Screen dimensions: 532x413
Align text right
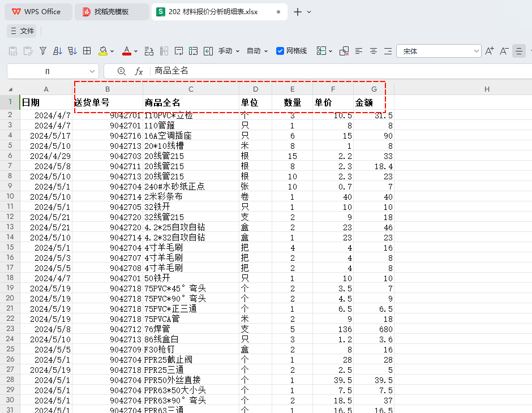(388, 51)
